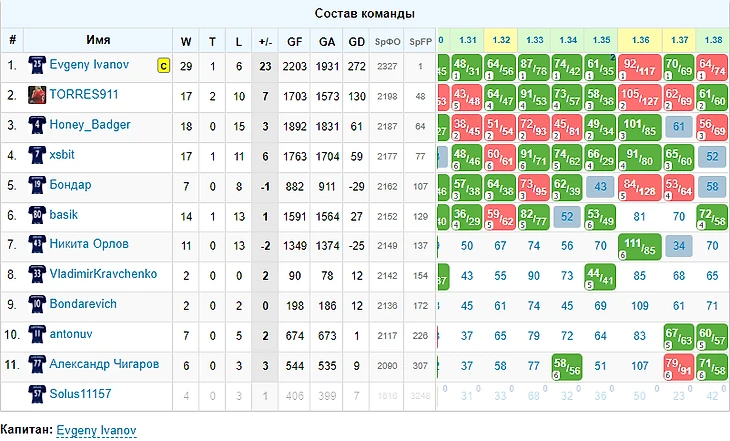Open the VladimirKravchenko player link

pyautogui.click(x=103, y=275)
